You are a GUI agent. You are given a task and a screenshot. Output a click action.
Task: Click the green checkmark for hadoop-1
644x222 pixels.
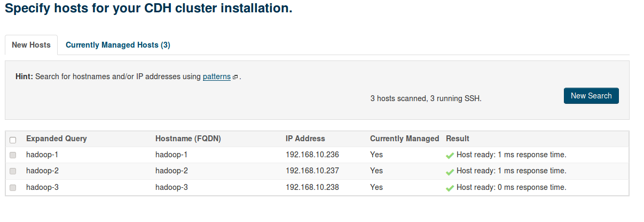pyautogui.click(x=450, y=156)
